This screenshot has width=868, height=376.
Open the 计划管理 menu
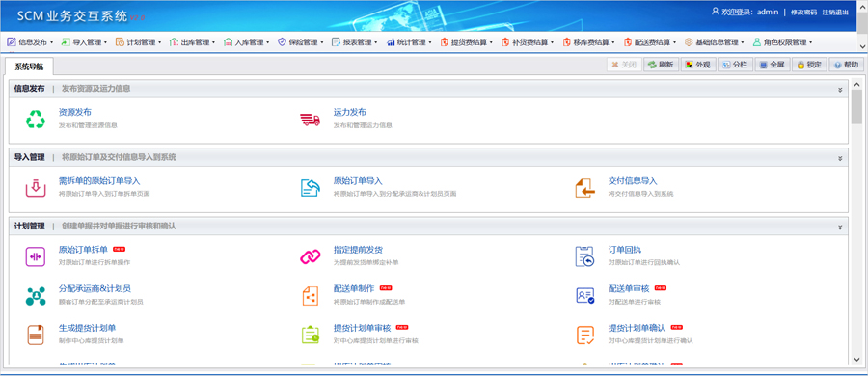click(x=138, y=42)
